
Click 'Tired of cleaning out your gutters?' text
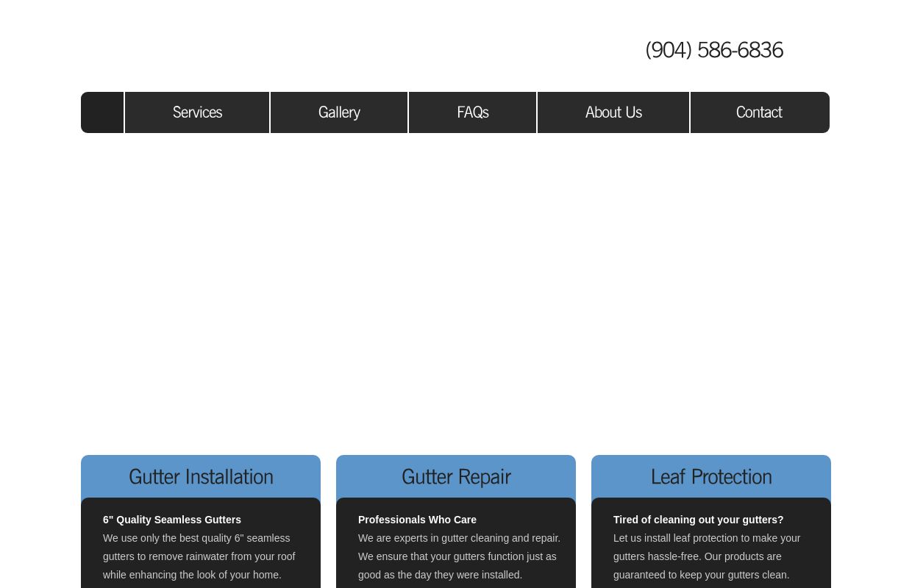(x=698, y=520)
